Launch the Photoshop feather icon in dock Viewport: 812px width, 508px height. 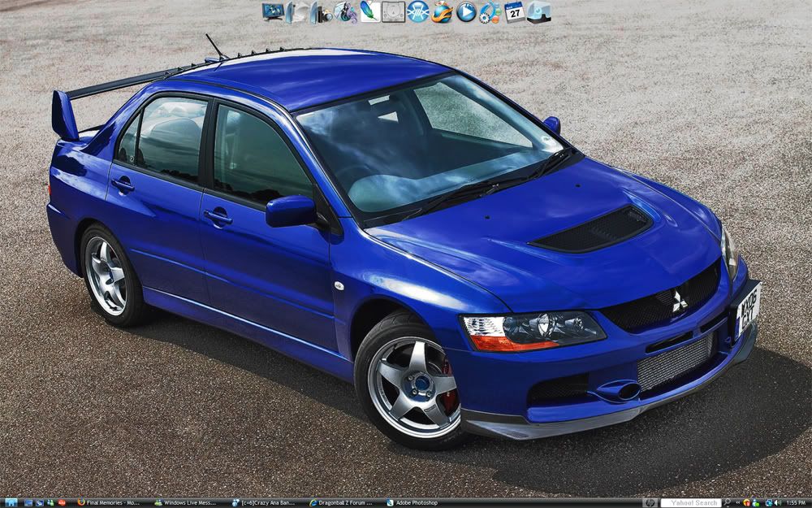(x=369, y=11)
